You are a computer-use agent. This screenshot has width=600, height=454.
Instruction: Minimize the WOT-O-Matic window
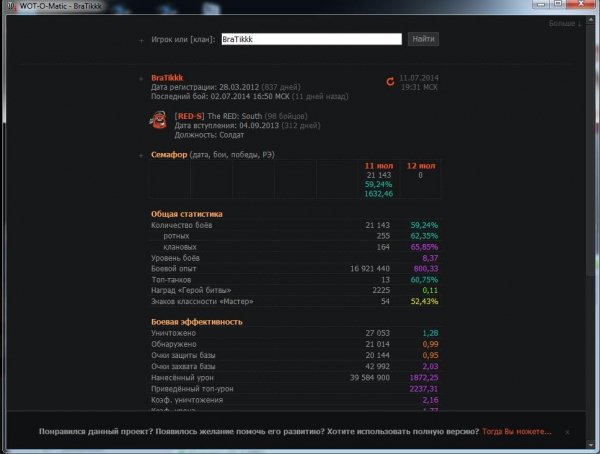tap(540, 4)
